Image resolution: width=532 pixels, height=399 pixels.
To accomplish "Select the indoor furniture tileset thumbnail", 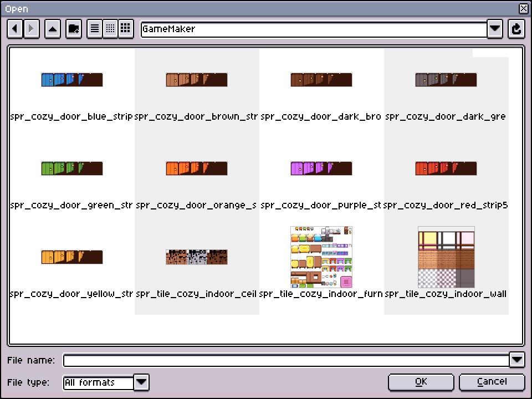I will tap(321, 257).
